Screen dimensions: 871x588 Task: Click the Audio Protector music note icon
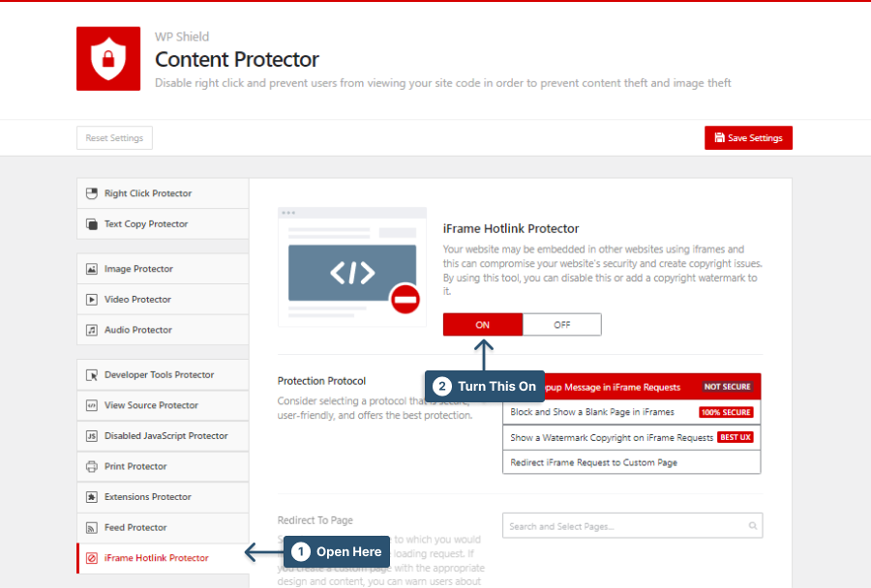coord(92,330)
